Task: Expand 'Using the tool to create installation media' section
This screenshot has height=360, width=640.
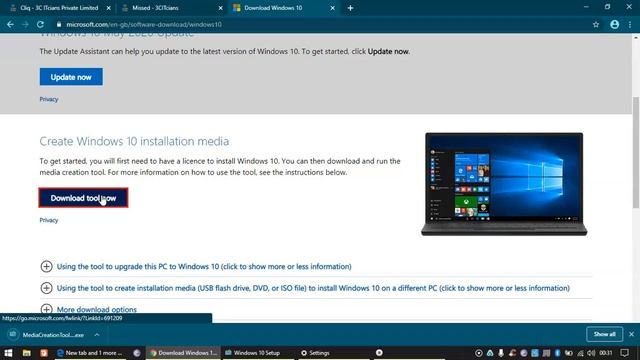Action: (313, 288)
